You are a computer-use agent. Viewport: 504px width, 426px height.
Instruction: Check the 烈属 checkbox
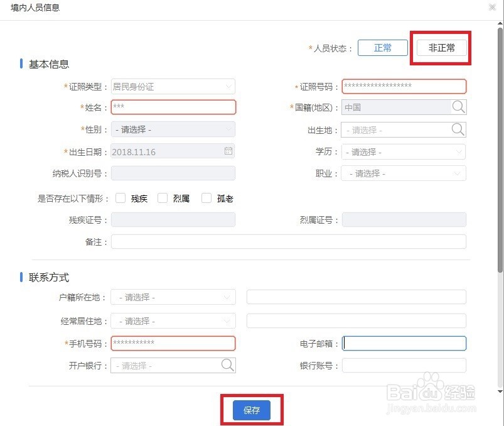(163, 198)
